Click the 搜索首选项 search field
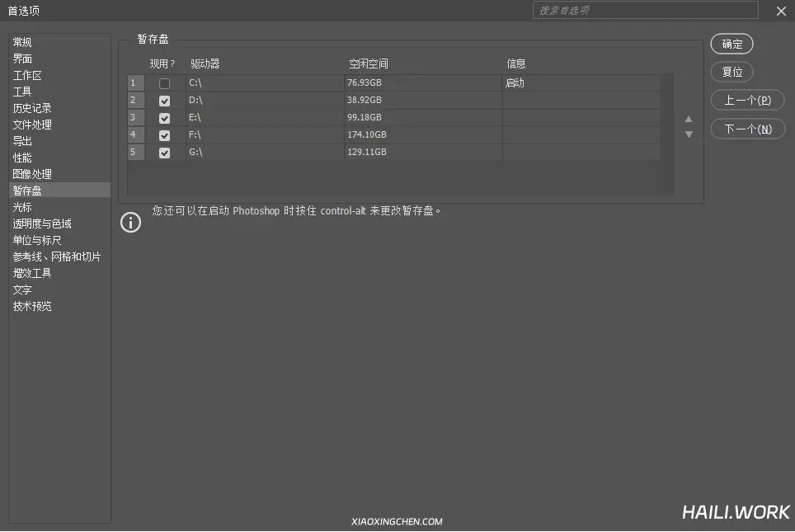 tap(646, 11)
